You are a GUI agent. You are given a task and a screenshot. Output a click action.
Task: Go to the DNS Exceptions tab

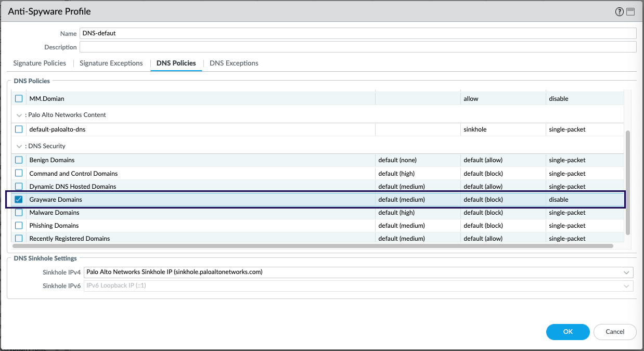[234, 63]
